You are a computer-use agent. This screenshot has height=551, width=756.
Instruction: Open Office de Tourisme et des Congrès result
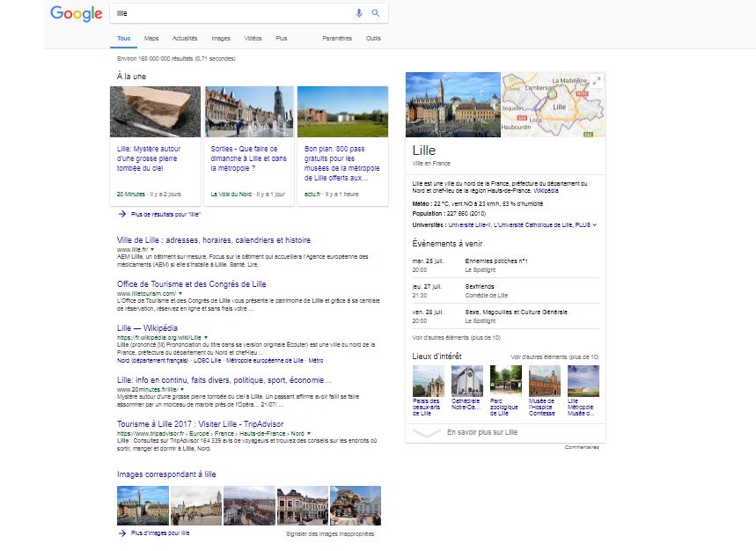pos(191,284)
